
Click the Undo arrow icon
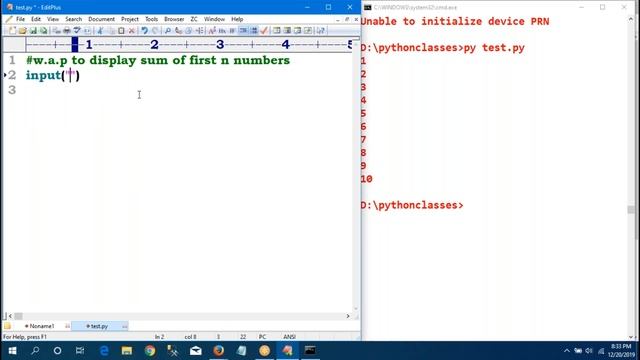pos(144,31)
